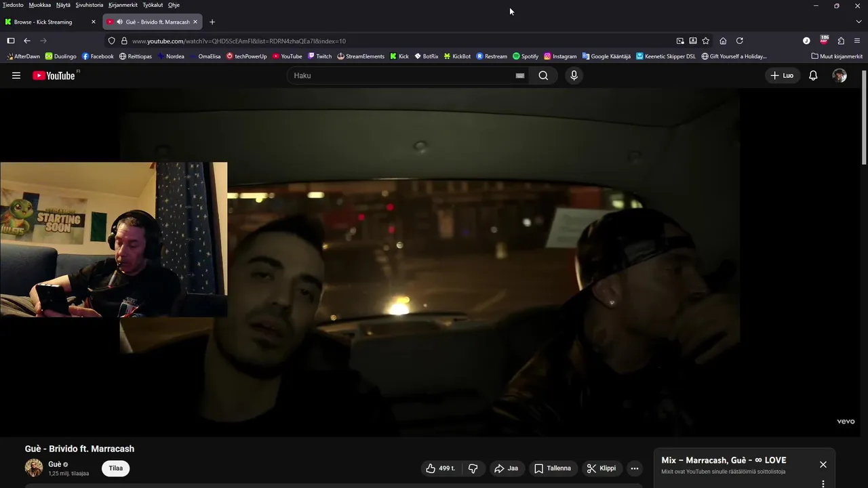Open the browser application hamburger menu
This screenshot has height=488, width=868.
coord(857,41)
